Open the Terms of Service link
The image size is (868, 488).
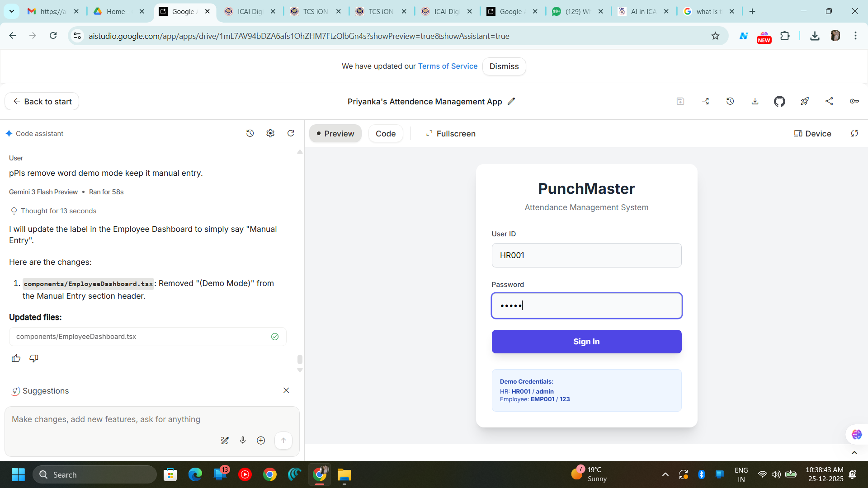(x=448, y=66)
